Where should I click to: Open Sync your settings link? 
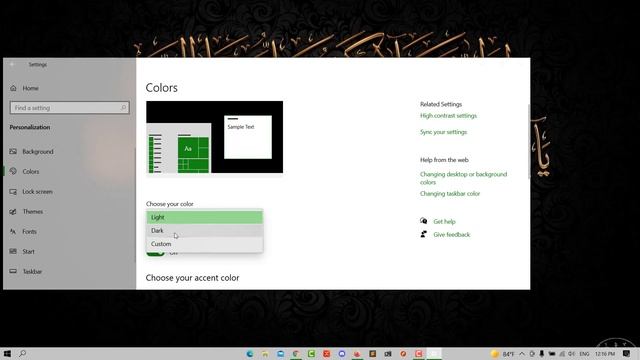pos(443,132)
